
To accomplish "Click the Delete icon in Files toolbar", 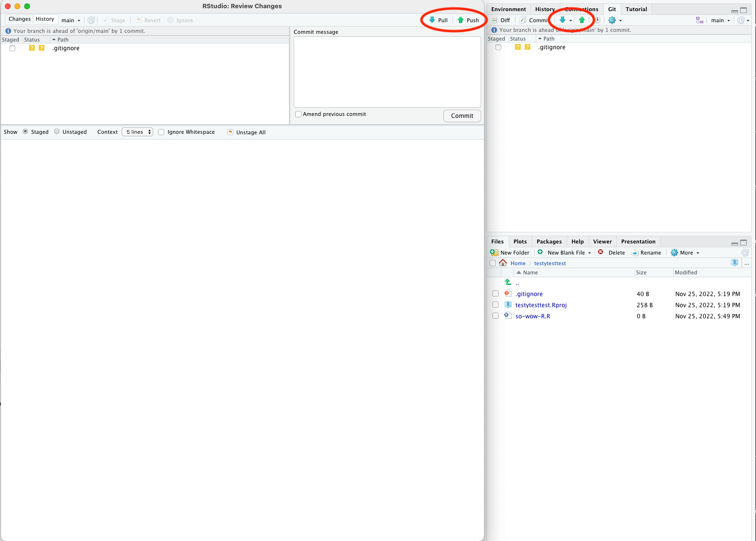I will [600, 253].
